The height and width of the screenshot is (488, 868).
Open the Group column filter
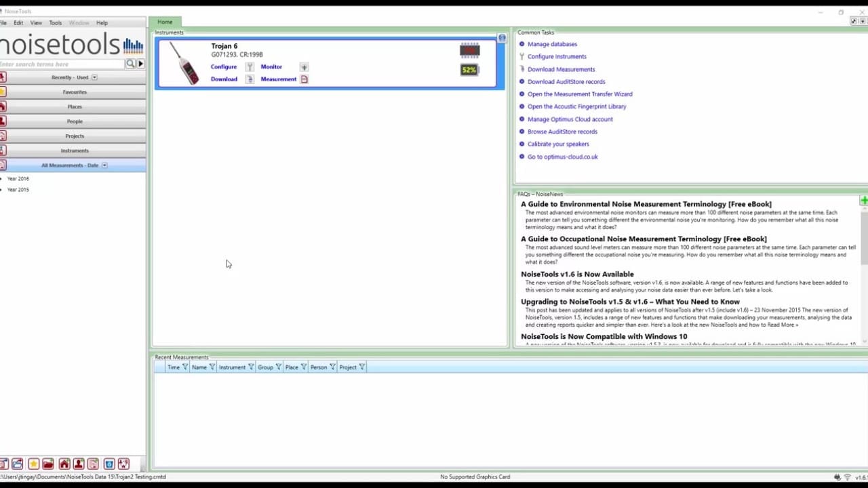278,367
